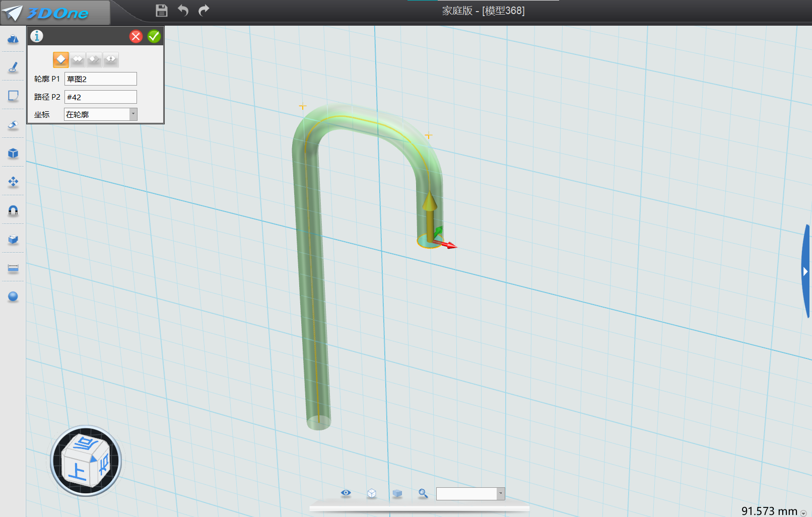Click the zoom magnifier view tool
This screenshot has height=517, width=812.
coord(423,493)
